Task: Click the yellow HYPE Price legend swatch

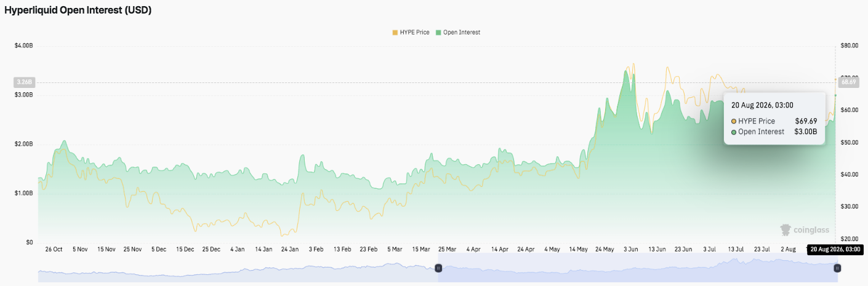Action: click(395, 32)
